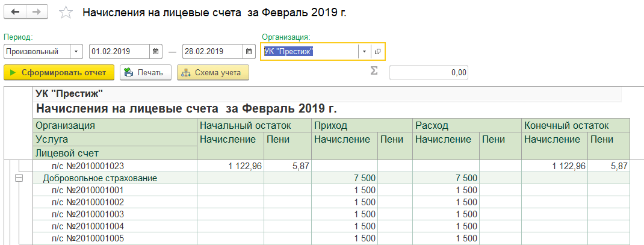Collapse the Добровольное страхование group
The width and height of the screenshot is (644, 245).
(19, 178)
